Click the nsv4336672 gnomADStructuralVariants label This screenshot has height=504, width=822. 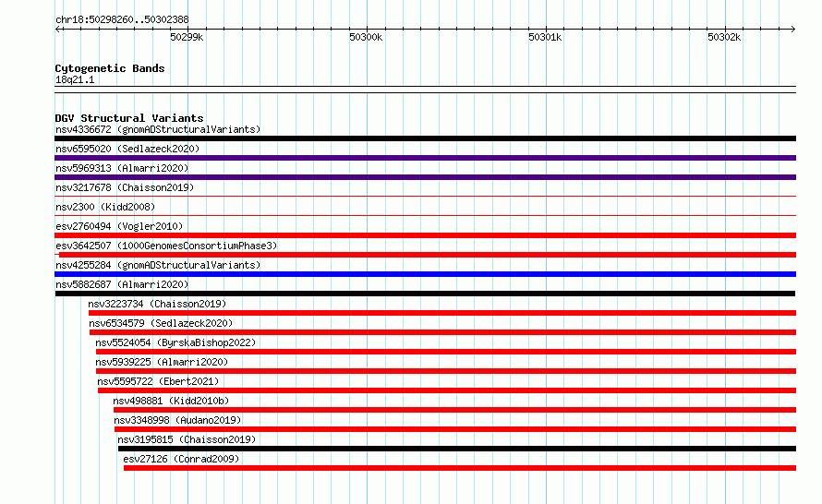coord(158,129)
